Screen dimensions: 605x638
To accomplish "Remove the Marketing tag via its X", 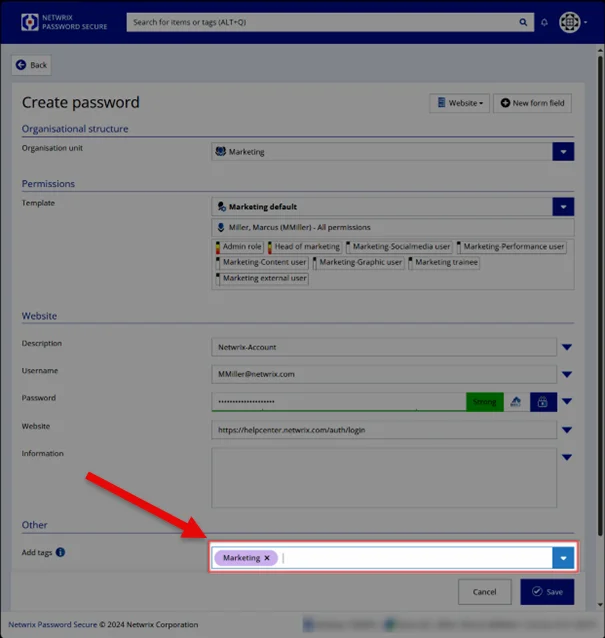I will 267,558.
